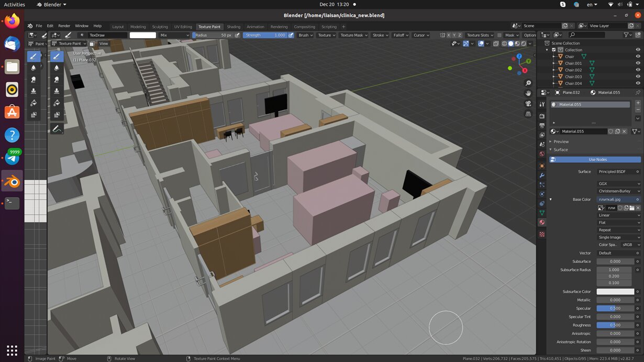The height and width of the screenshot is (362, 644).
Task: Select the Annotate tool
Action: pos(57,128)
